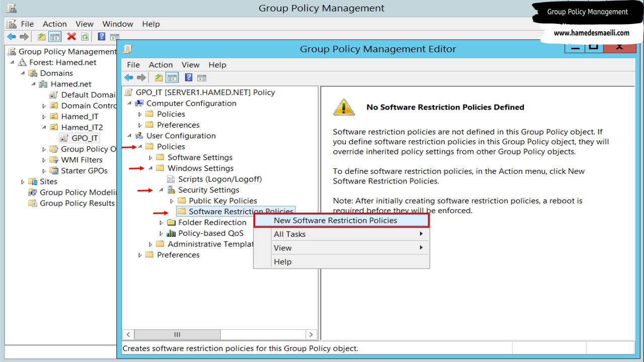Image resolution: width=644 pixels, height=362 pixels.
Task: Click the Security Settings icon
Action: coord(171,190)
